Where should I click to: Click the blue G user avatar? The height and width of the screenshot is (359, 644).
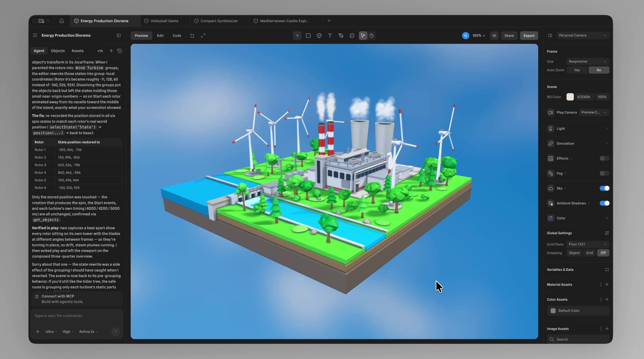tap(466, 36)
